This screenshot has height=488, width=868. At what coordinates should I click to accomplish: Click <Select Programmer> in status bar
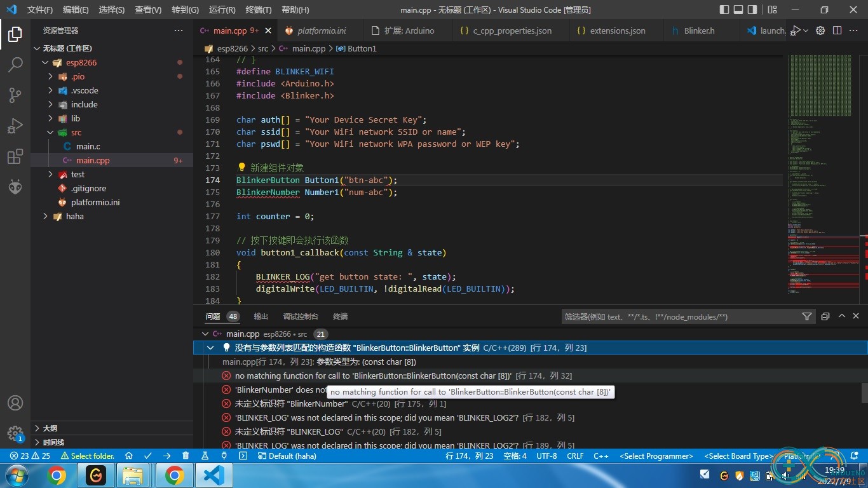(x=656, y=456)
